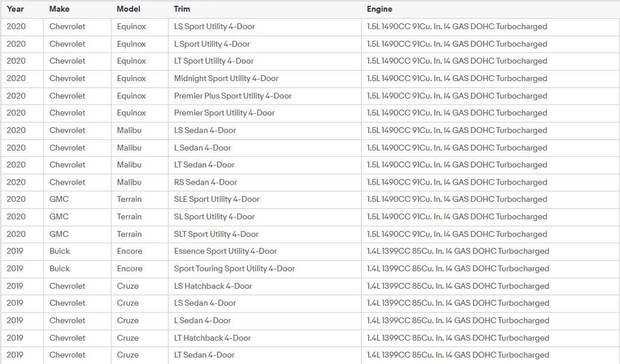Click 'GMC' in the SL Sport Utility row
The width and height of the screenshot is (620, 364).
tap(59, 216)
